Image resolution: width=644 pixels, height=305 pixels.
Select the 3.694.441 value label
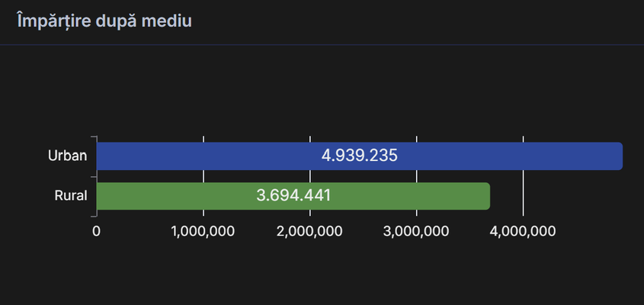[293, 196]
